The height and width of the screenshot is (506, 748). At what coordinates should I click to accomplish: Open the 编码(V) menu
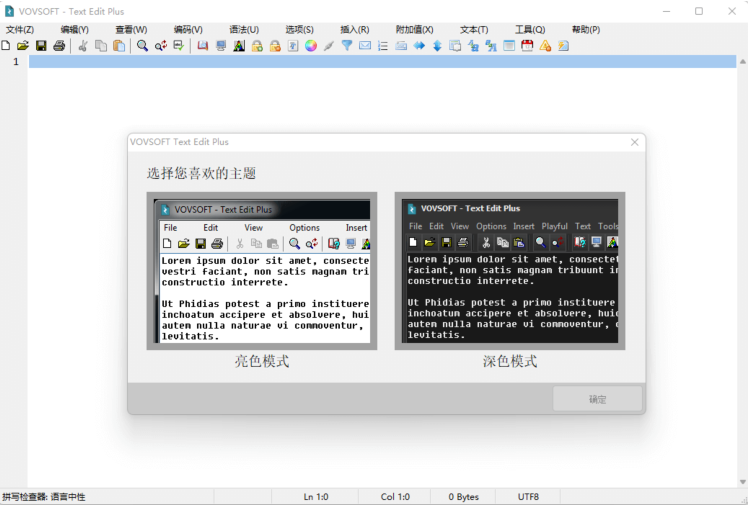point(188,30)
